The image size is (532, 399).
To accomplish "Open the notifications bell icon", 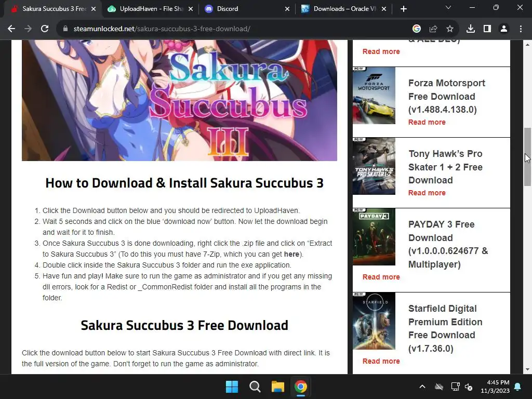I will click(x=518, y=387).
